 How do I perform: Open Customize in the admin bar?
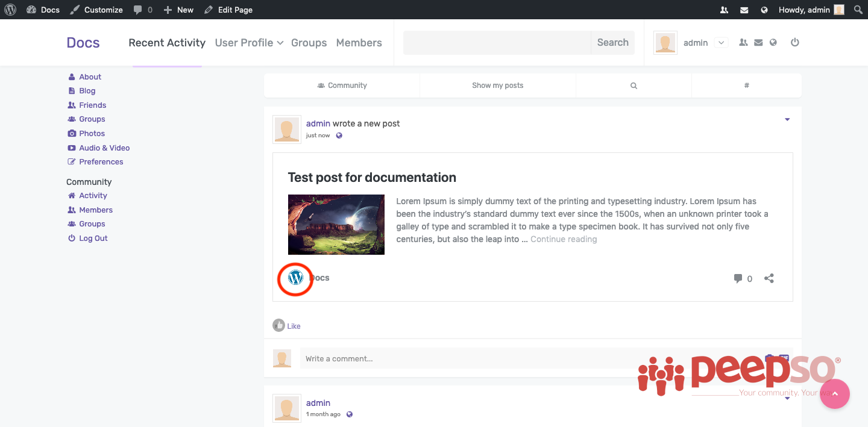click(96, 10)
